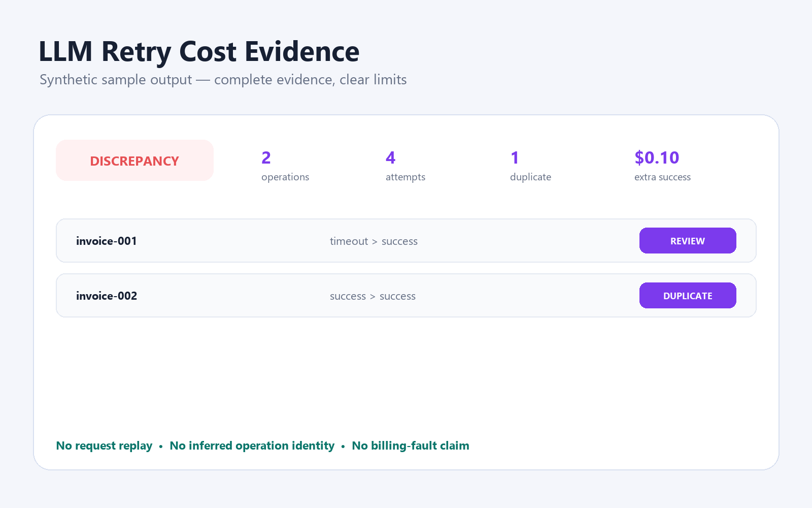812x508 pixels.
Task: Click the invoice-002 label
Action: (107, 296)
